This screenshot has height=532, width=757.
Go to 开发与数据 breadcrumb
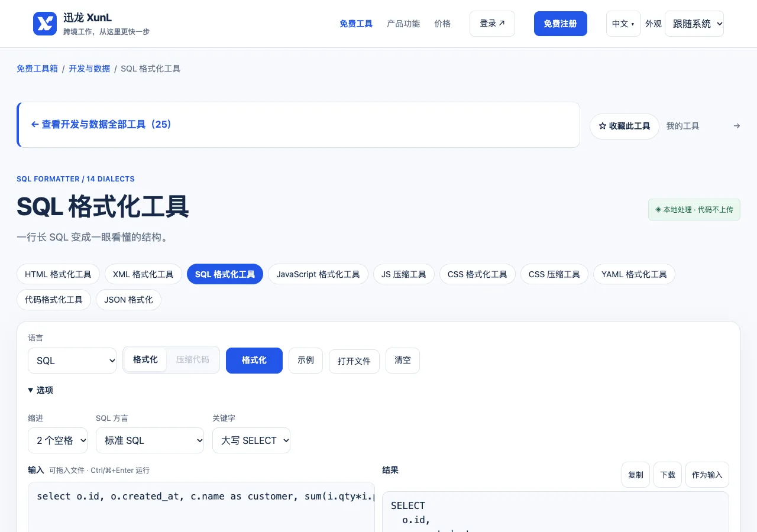coord(89,69)
